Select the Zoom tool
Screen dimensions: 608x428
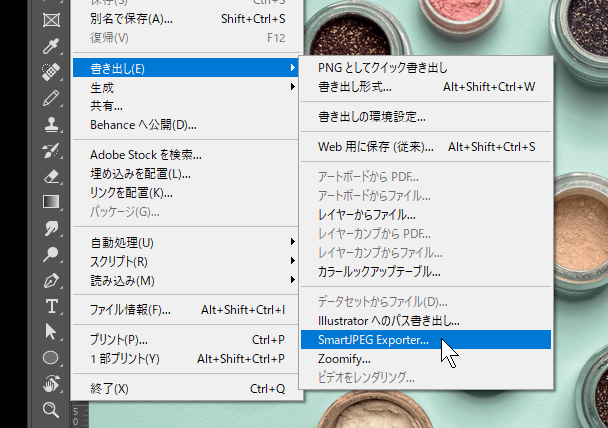coord(51,410)
